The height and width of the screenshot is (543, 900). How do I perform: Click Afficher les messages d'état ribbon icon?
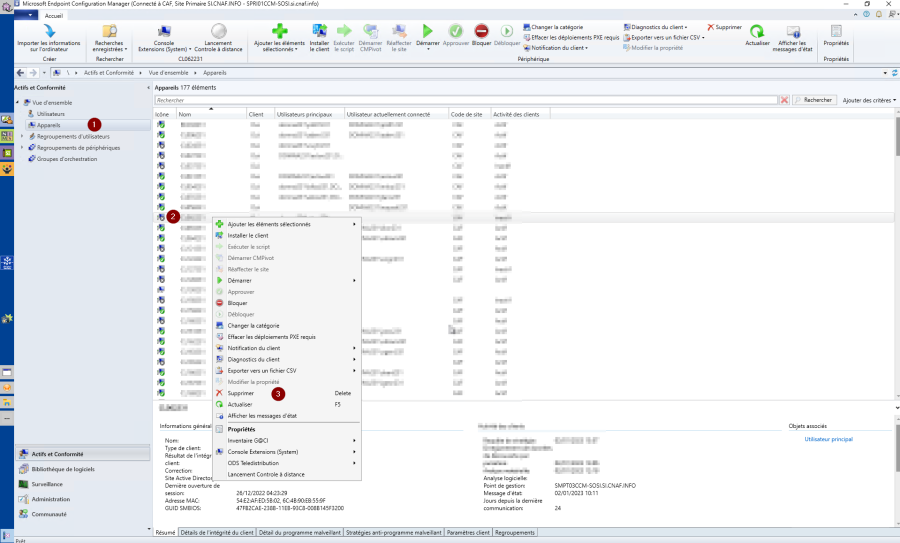click(x=793, y=31)
